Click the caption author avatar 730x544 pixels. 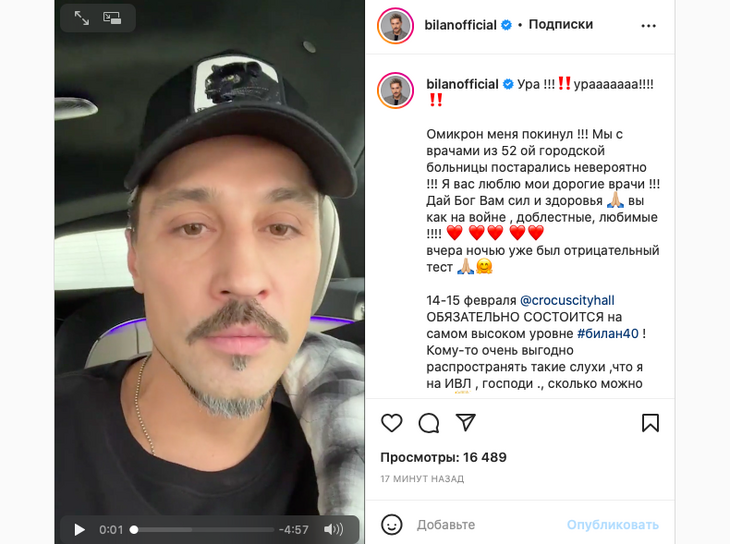396,90
